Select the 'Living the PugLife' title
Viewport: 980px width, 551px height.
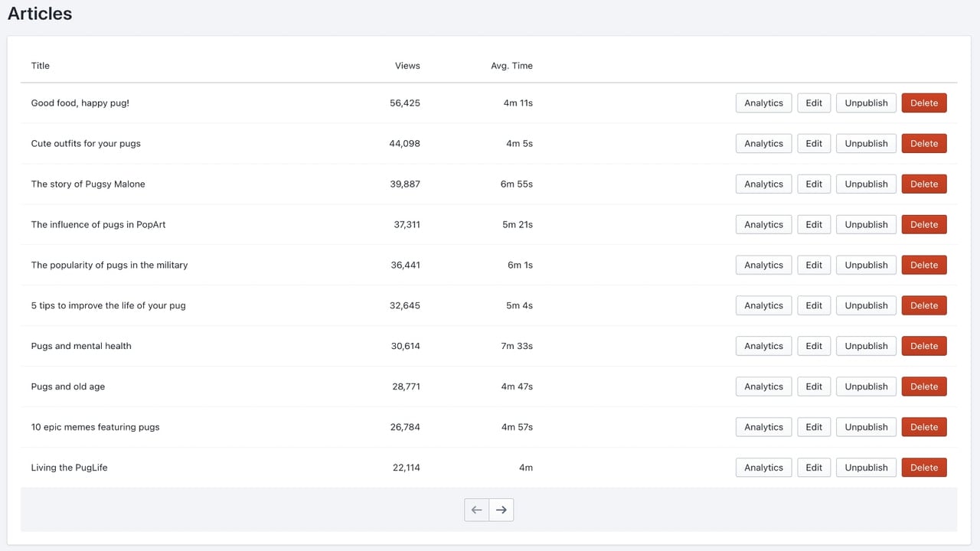(x=69, y=468)
